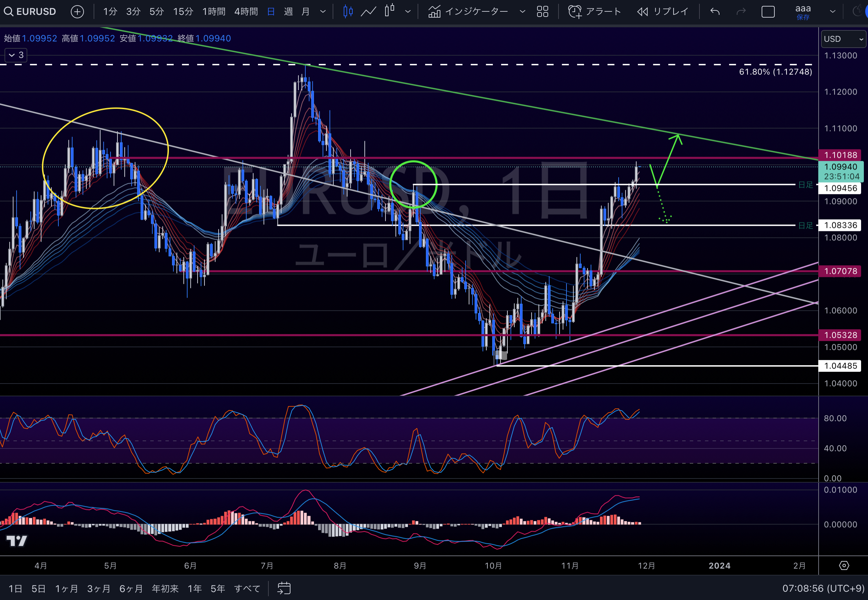The width and height of the screenshot is (868, 600).
Task: Select 15分 timeframe
Action: click(x=183, y=12)
